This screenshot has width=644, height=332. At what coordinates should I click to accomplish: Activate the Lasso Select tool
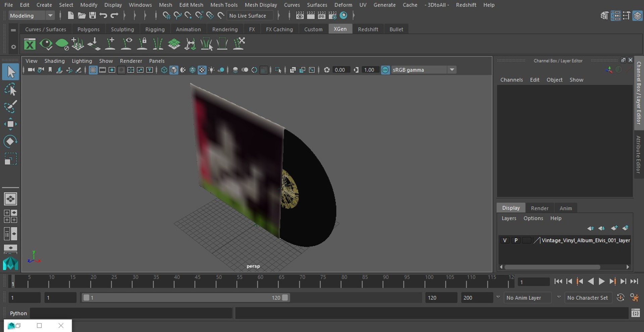click(10, 90)
